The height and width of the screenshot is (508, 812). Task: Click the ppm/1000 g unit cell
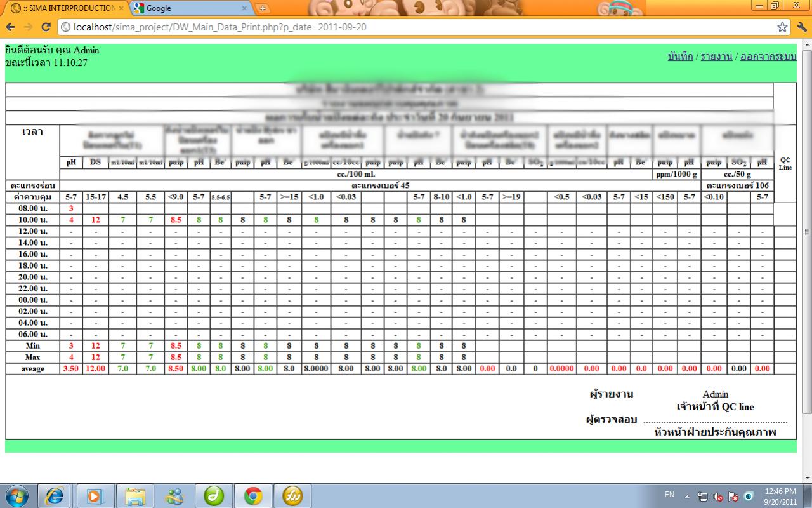pos(677,174)
